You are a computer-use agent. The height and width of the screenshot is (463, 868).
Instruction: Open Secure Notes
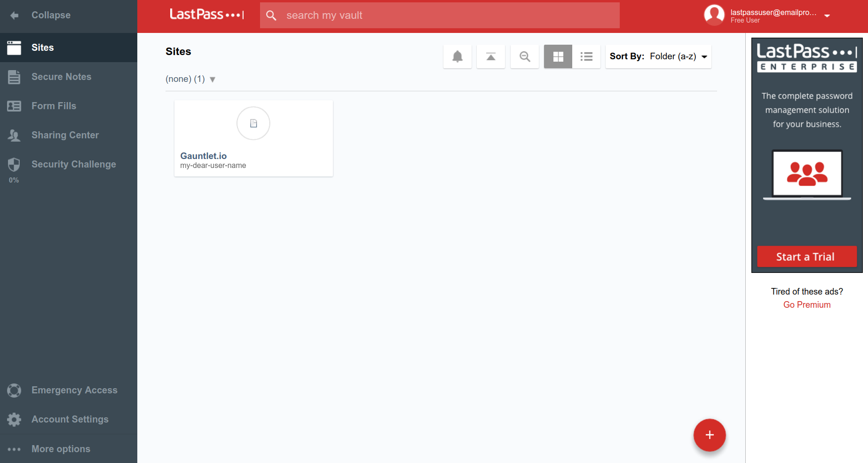coord(69,77)
